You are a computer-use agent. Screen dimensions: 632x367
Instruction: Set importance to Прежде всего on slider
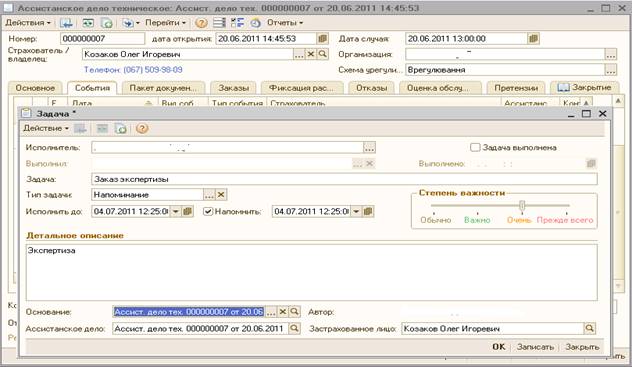565,220
